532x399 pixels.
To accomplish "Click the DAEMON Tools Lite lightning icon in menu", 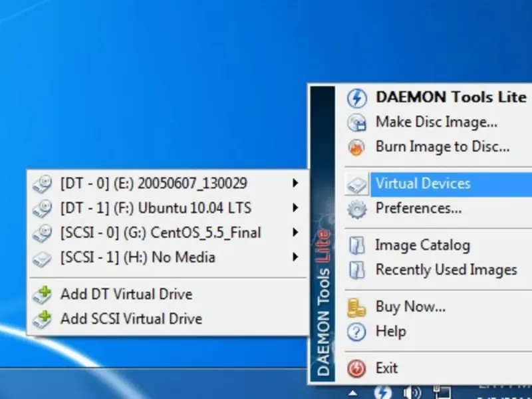I will coord(356,98).
